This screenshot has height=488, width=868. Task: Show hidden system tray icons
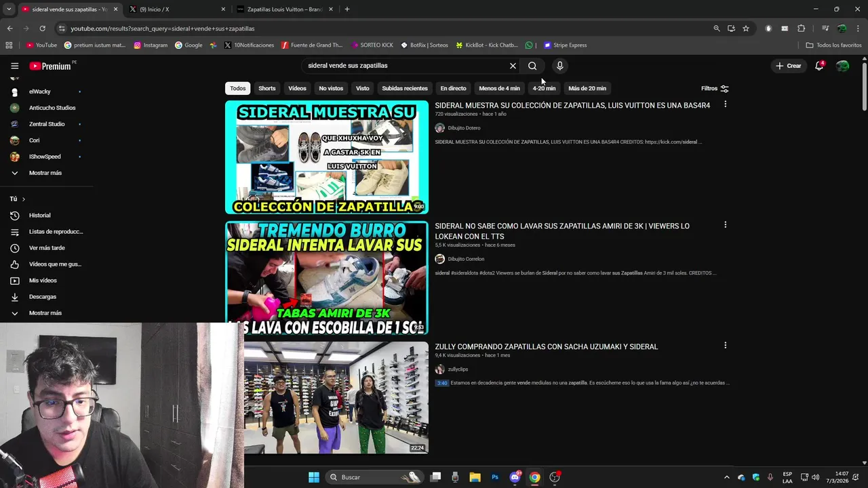726,477
